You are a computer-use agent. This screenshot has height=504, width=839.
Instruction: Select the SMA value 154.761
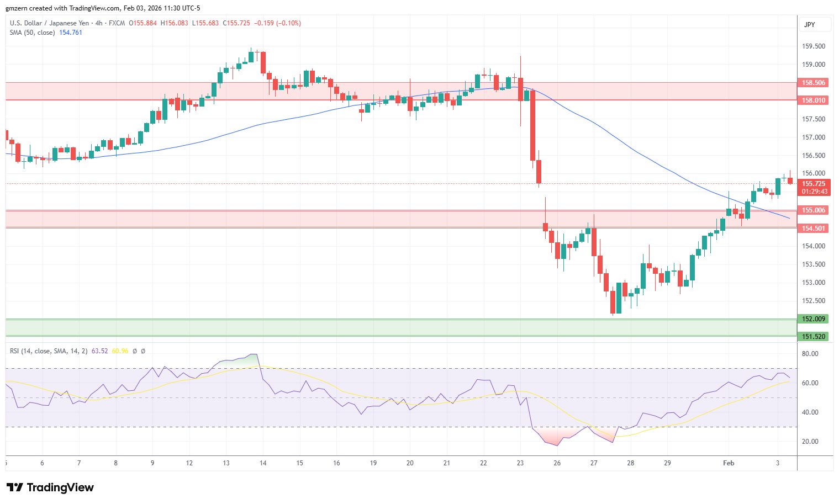point(71,33)
